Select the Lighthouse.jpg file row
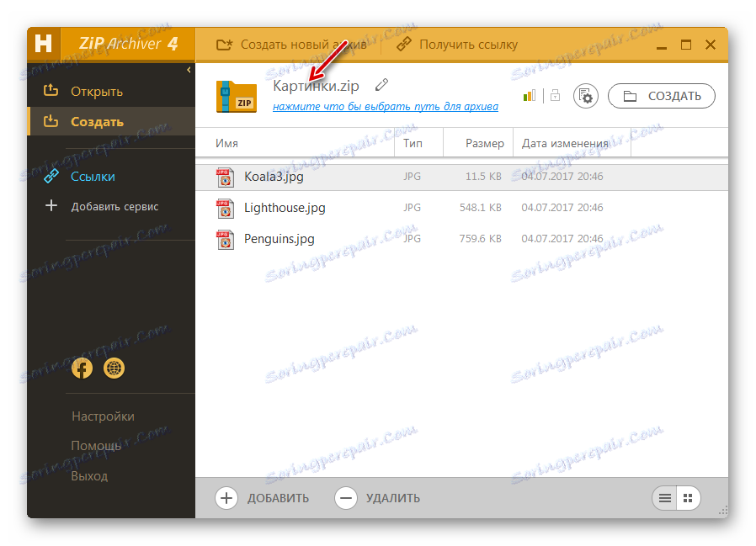 462,208
